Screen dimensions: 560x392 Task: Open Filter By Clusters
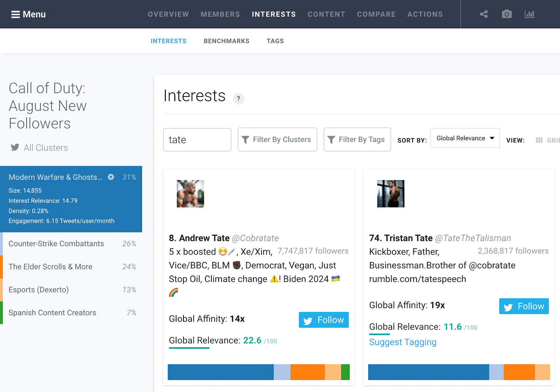coord(277,140)
